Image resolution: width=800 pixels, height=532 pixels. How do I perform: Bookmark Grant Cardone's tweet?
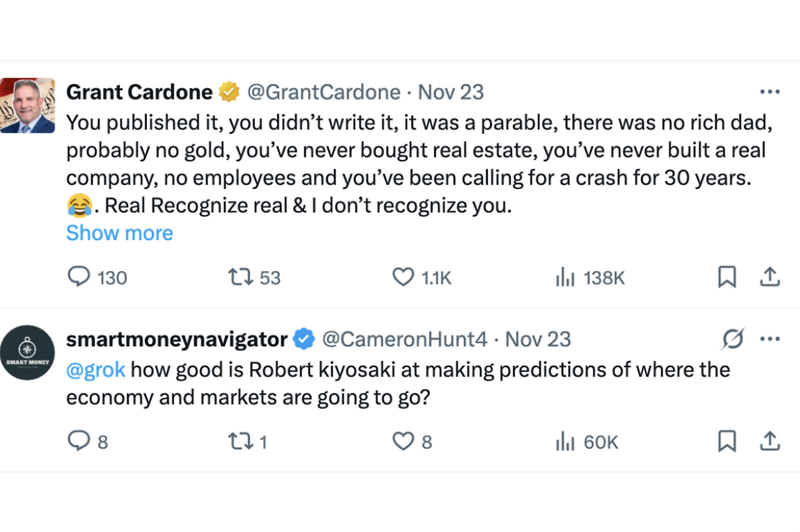click(727, 277)
